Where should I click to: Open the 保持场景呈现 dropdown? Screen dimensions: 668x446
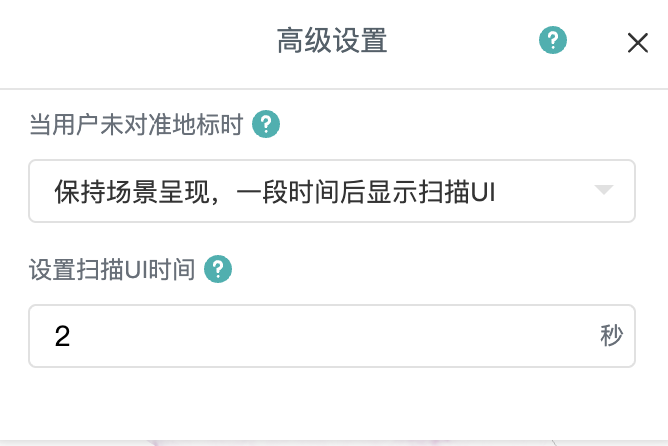click(332, 191)
